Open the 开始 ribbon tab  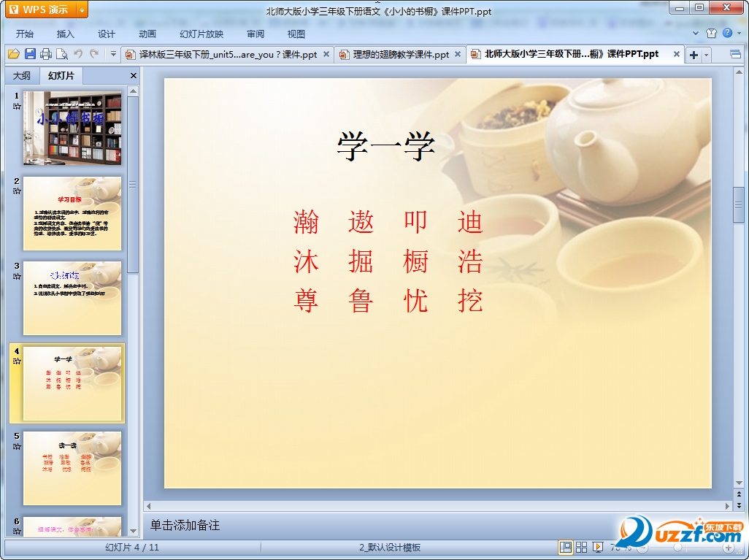pyautogui.click(x=25, y=34)
